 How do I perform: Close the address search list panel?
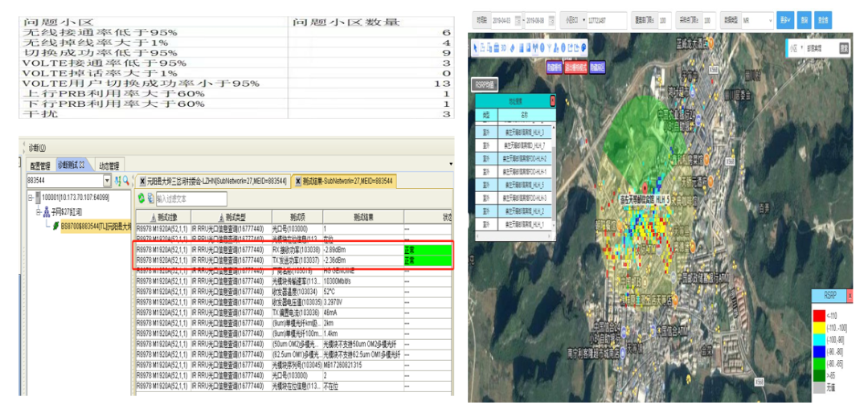(552, 100)
